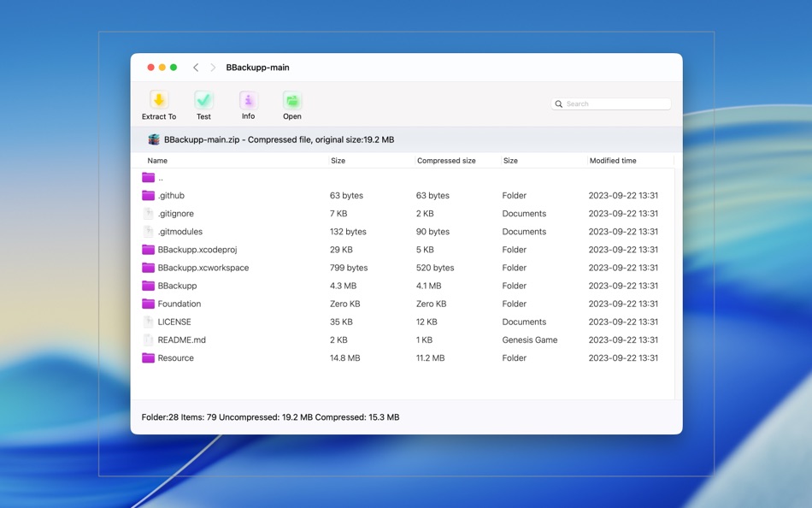Click the Extract To toolbar icon
Image resolution: width=812 pixels, height=508 pixels.
click(x=159, y=99)
